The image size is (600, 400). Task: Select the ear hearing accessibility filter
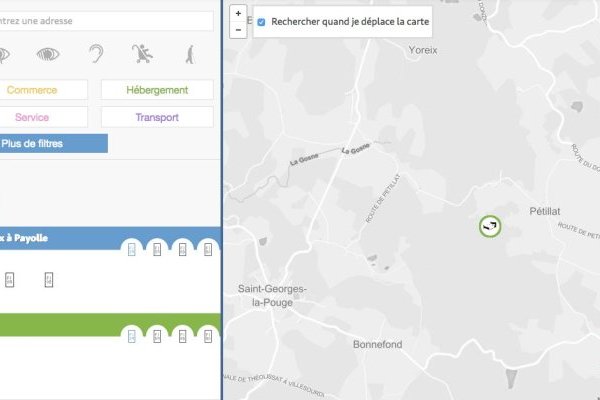[96, 54]
